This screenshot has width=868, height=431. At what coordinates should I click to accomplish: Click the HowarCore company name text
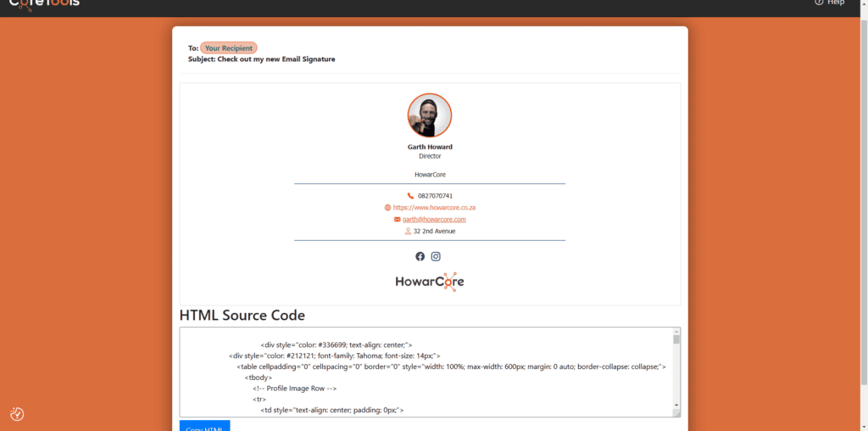pyautogui.click(x=430, y=175)
